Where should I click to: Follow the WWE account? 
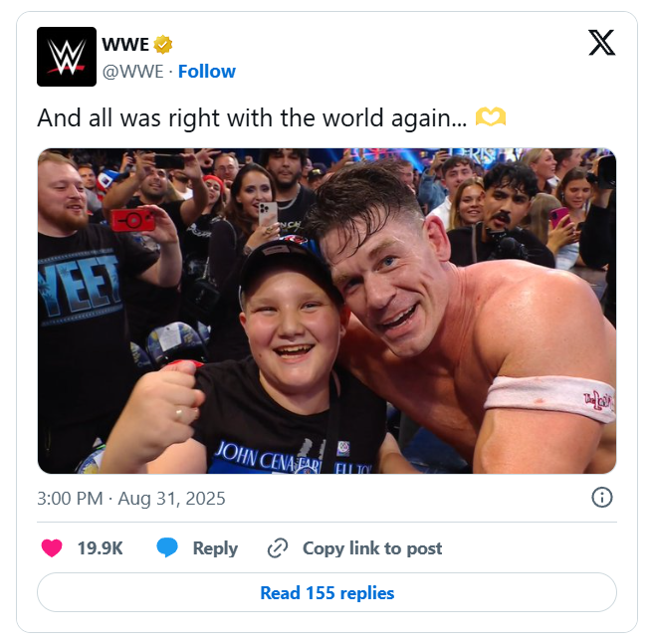click(207, 71)
